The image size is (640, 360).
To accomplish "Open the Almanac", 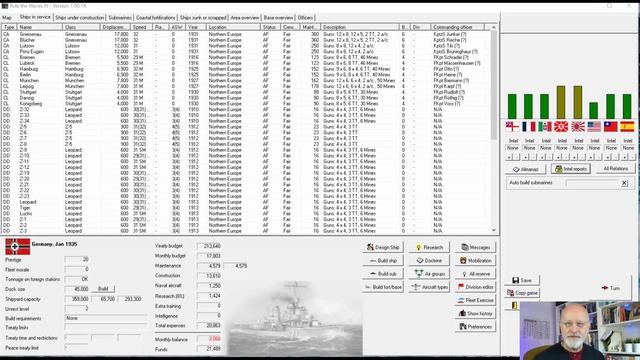I will coord(525,169).
